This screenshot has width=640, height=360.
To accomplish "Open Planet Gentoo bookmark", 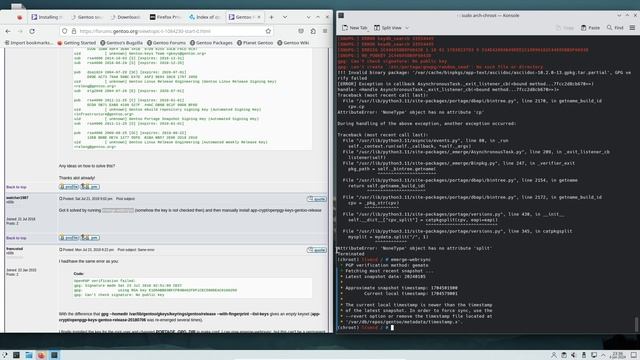I will pyautogui.click(x=255, y=43).
